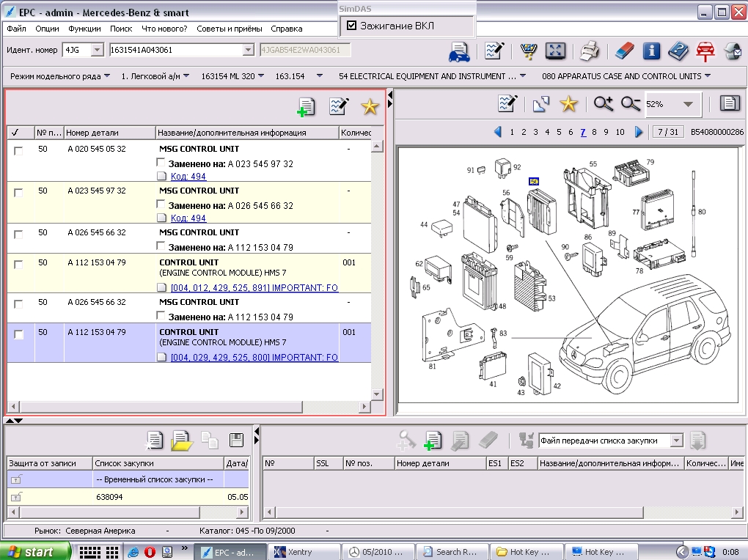
Task: Open the [004, 029, 429, 525, 800] footnote link
Action: coord(254,357)
